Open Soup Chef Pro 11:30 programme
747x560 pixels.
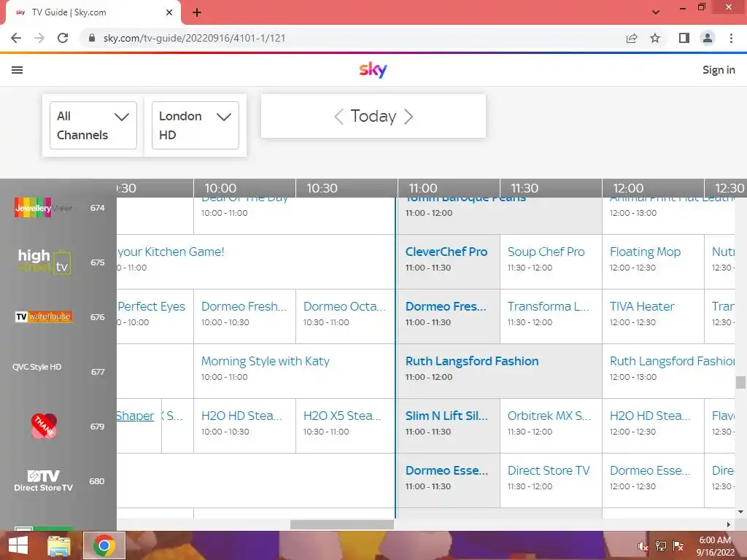[x=551, y=262]
